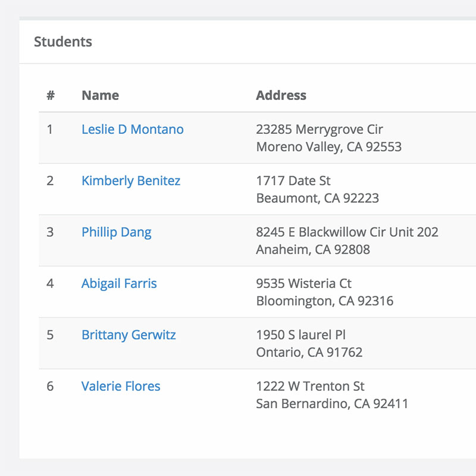Click the Ontario, CA 91762 address
Screen dimensions: 476x476
tap(309, 352)
